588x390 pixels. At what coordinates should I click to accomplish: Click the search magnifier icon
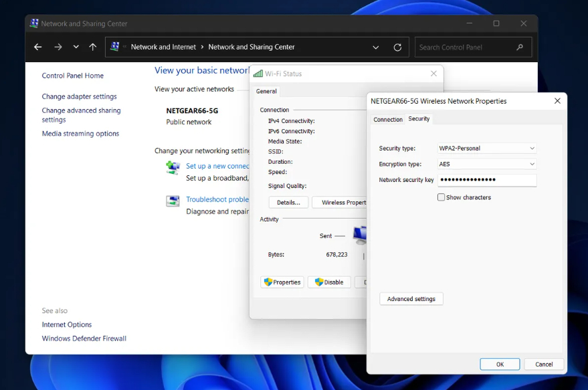(520, 47)
